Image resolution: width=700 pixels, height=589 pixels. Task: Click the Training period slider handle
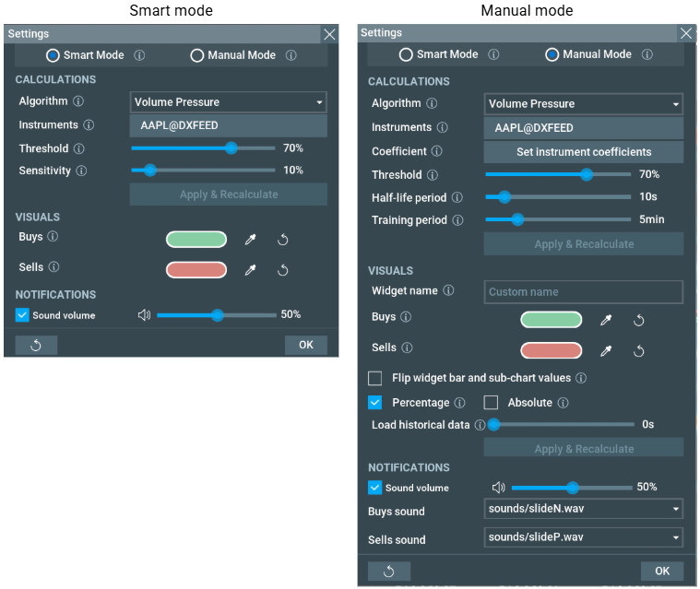(x=517, y=219)
